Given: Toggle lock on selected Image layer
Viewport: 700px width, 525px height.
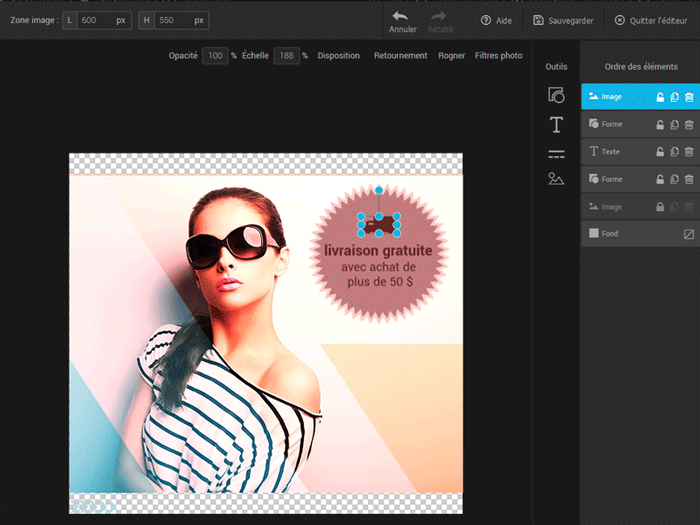Looking at the screenshot, I should pos(659,97).
